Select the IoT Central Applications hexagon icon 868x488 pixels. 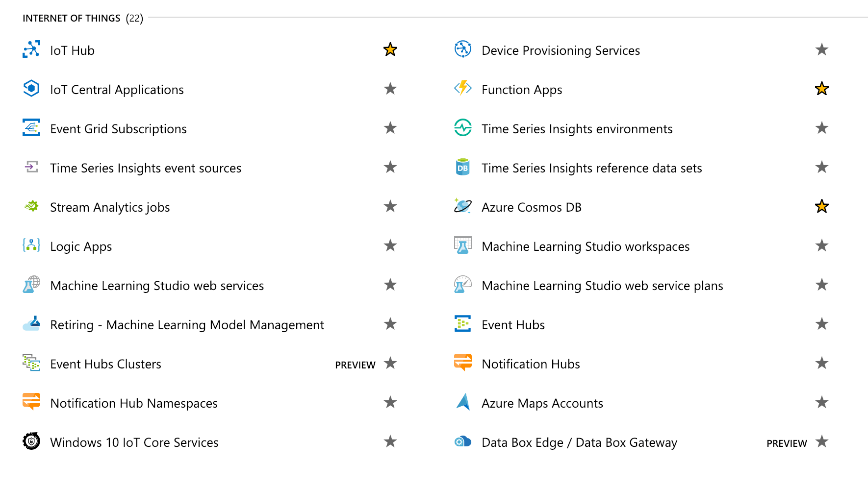(x=30, y=89)
